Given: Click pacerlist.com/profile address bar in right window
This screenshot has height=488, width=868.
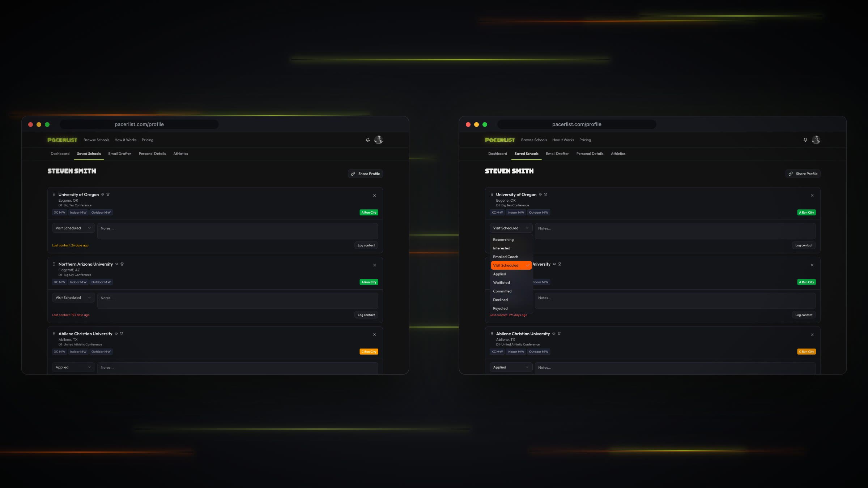Looking at the screenshot, I should (577, 124).
